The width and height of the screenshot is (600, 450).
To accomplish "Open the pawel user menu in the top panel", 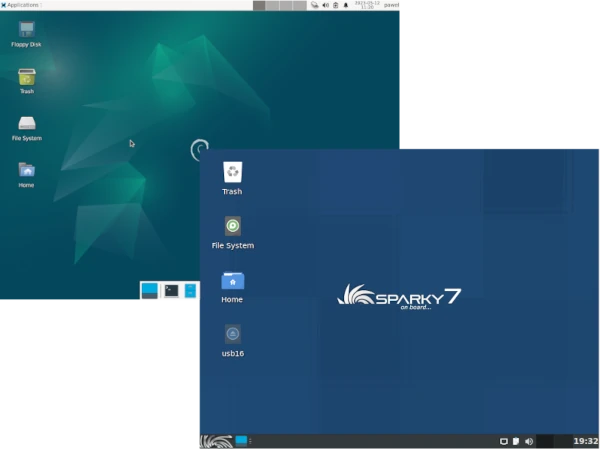I will [x=391, y=5].
